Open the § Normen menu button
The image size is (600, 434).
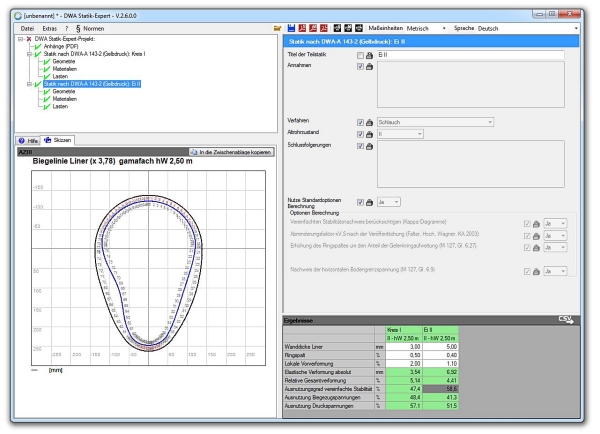(x=91, y=29)
